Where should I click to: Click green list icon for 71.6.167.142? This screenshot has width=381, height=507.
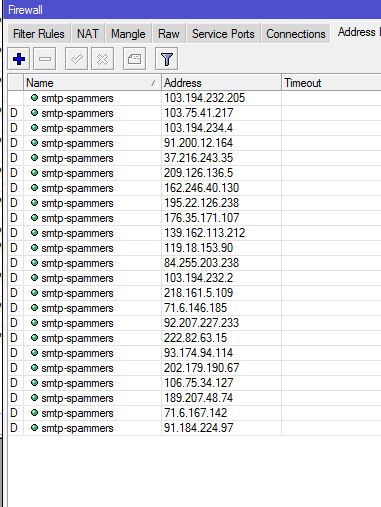[x=34, y=413]
